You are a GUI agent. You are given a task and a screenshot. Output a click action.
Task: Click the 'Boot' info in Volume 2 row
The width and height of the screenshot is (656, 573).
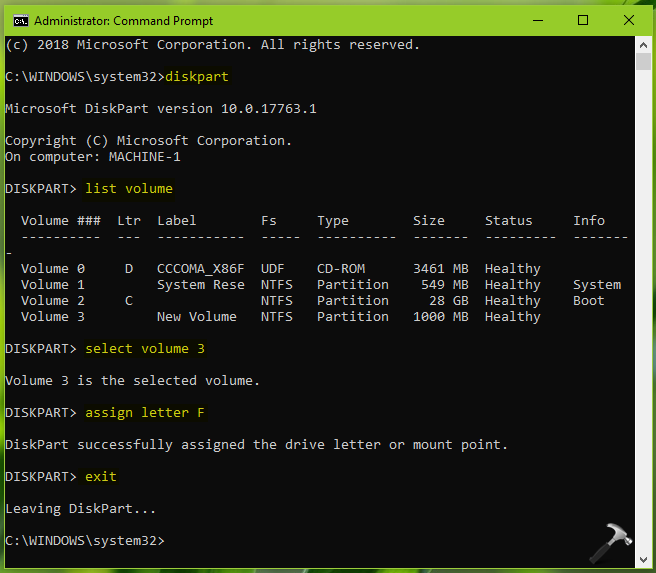pos(588,300)
